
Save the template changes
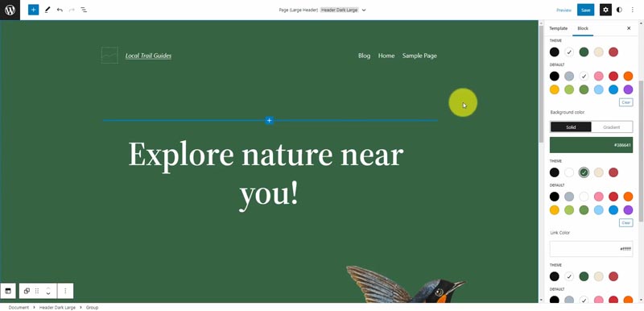point(585,10)
